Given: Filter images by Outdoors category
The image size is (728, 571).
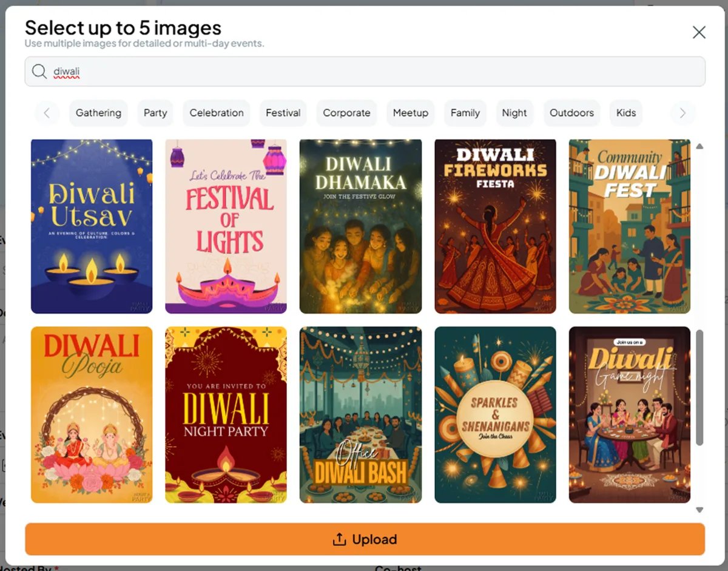Looking at the screenshot, I should click(x=571, y=113).
